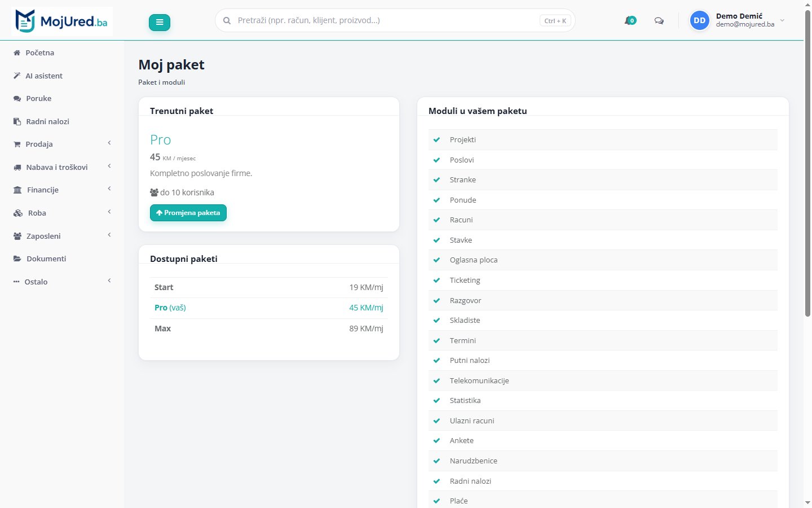Open the chat messages icon in header

[659, 21]
